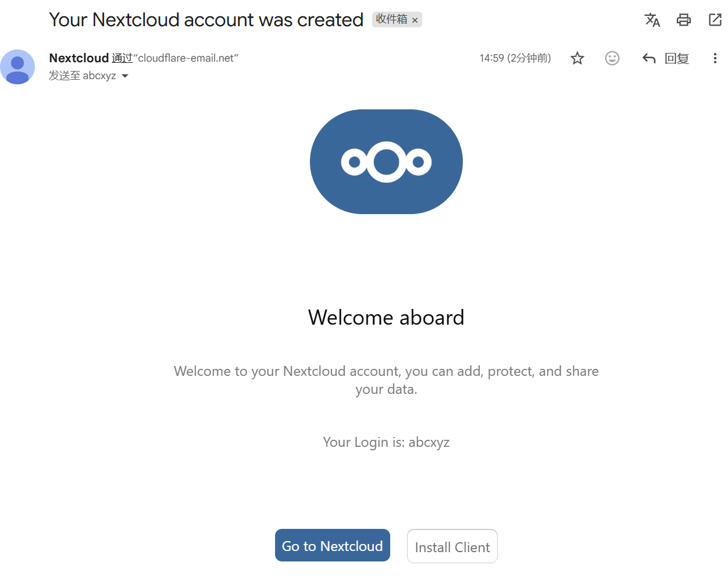Click the 收件箱 inbox label chip

coord(391,19)
